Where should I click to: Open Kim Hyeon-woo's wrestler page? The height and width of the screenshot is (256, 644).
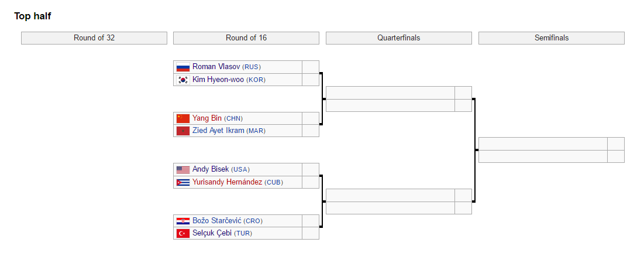pos(218,80)
